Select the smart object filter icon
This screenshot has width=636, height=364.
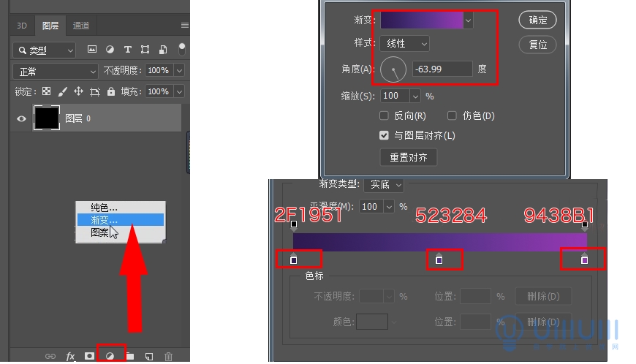[x=162, y=50]
